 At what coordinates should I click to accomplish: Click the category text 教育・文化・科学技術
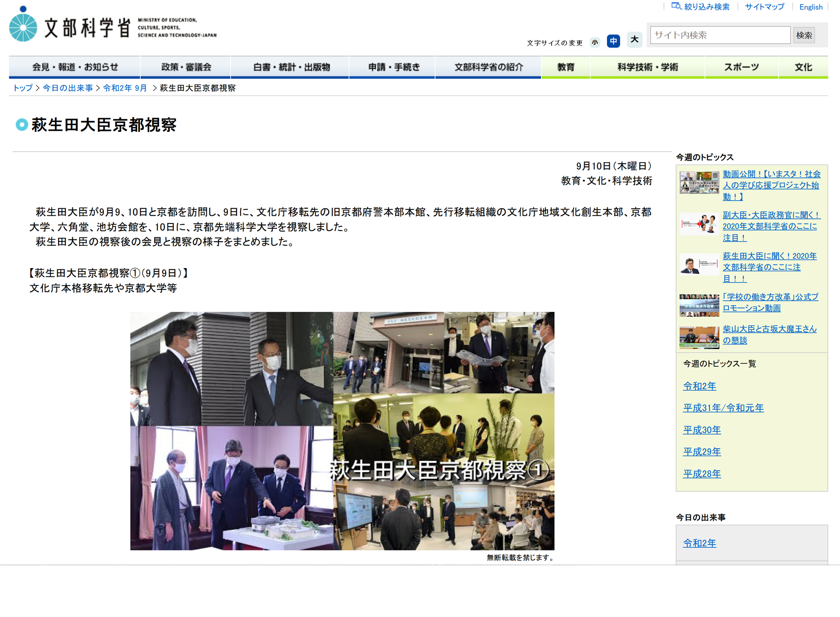[x=607, y=181]
